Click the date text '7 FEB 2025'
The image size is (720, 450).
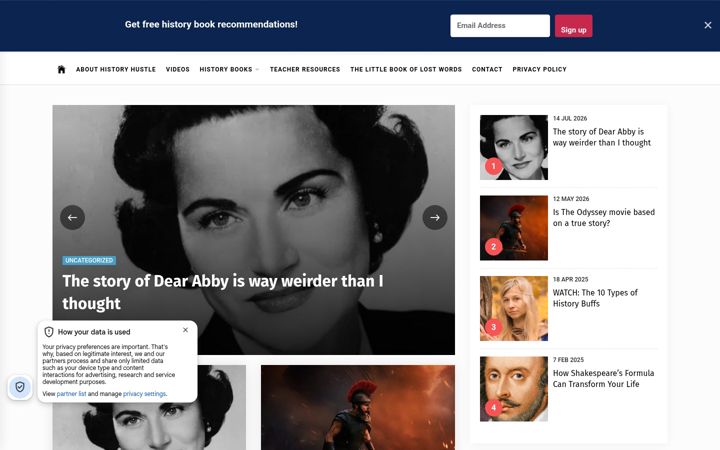tap(568, 360)
